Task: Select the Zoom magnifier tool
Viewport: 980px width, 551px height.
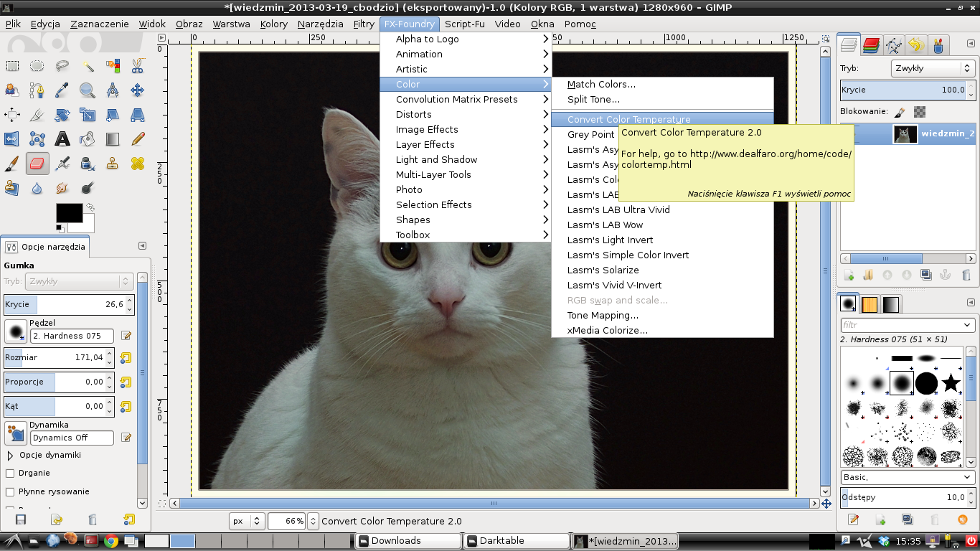Action: point(88,90)
